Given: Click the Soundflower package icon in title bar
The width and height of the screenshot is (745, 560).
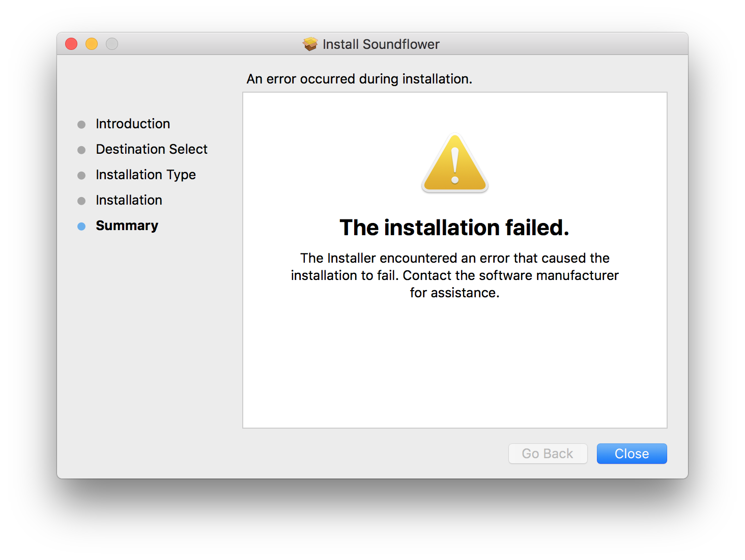Looking at the screenshot, I should (310, 44).
